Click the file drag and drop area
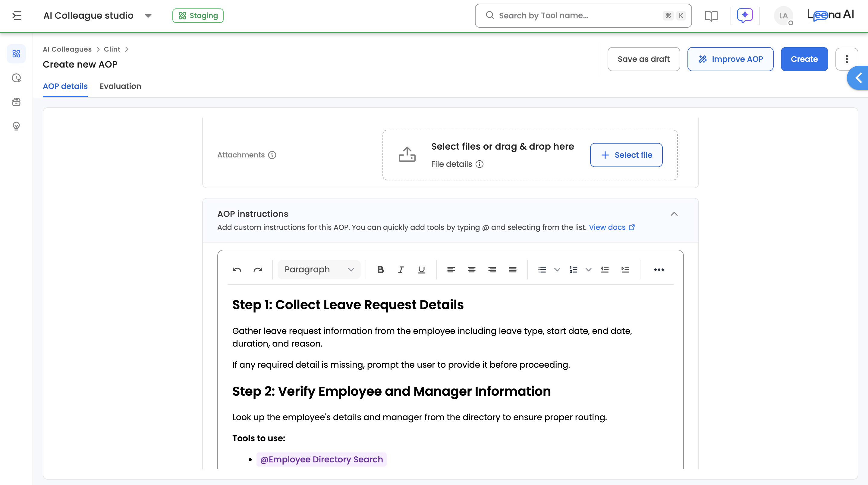The image size is (868, 485). (530, 155)
